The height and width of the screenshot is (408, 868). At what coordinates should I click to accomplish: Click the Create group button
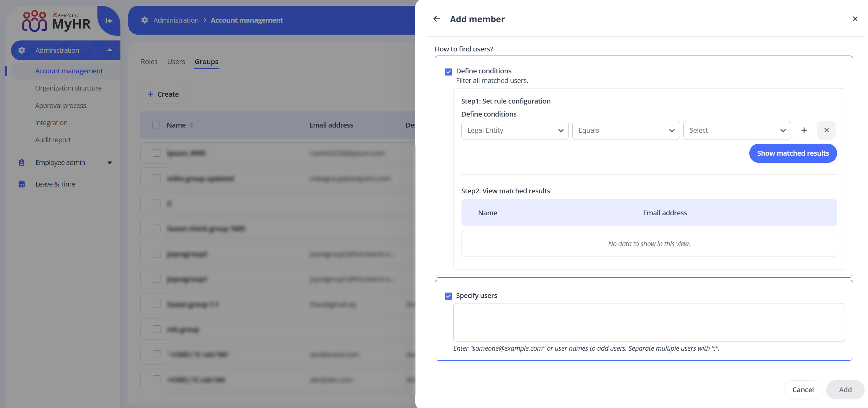point(163,94)
